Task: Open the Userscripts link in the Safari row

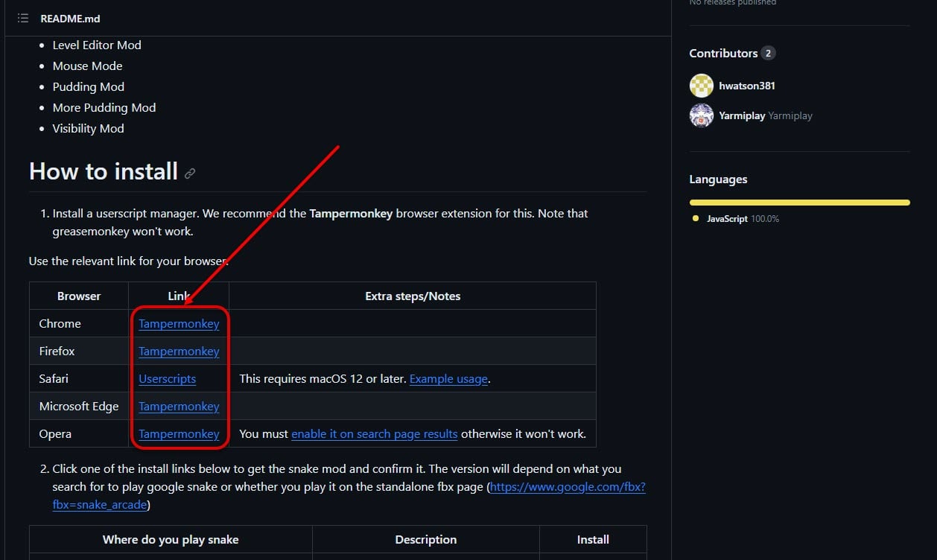Action: [167, 378]
